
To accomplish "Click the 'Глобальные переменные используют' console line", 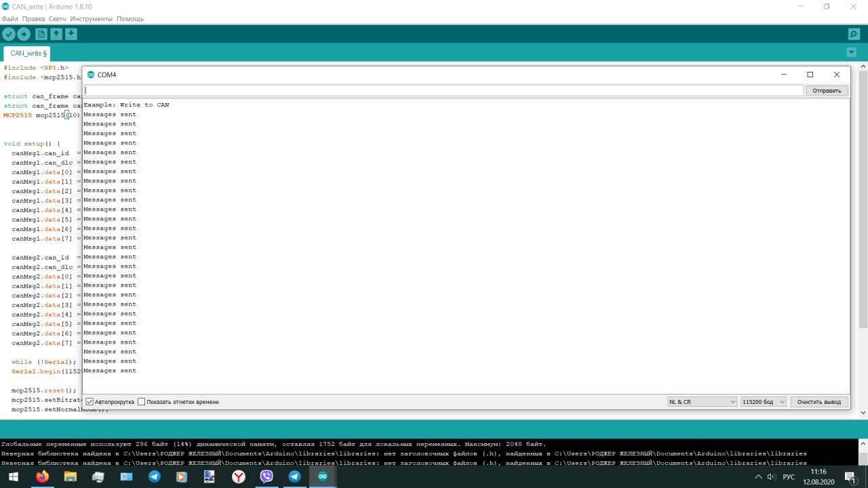I will (x=273, y=444).
